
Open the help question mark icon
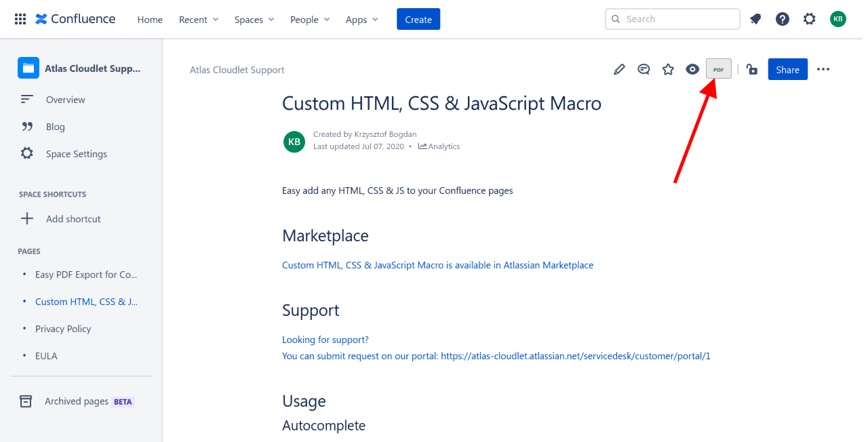(783, 19)
